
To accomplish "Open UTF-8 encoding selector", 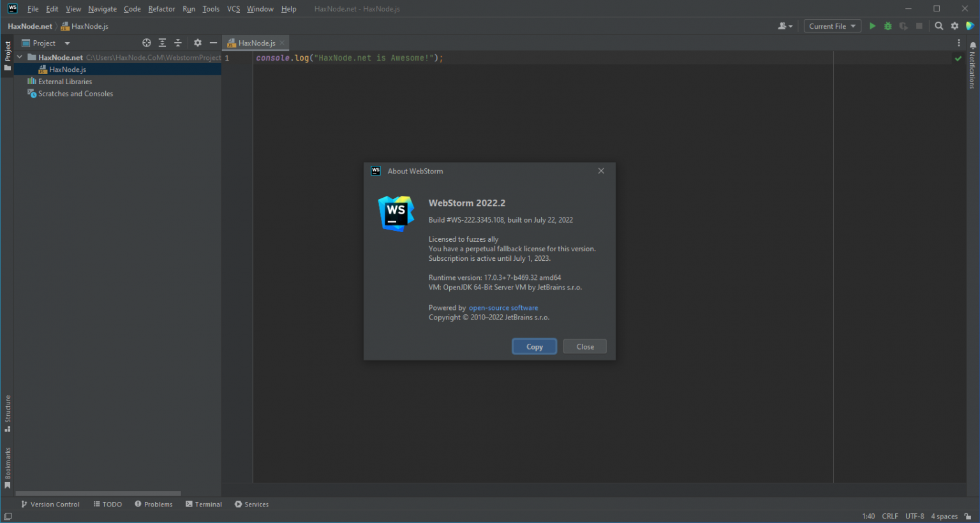I will pyautogui.click(x=914, y=516).
